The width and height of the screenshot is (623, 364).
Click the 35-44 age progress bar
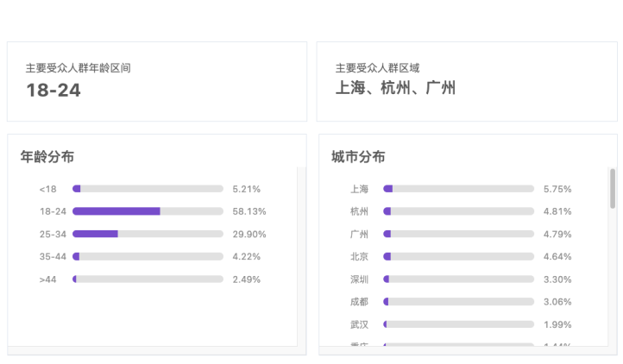[148, 256]
